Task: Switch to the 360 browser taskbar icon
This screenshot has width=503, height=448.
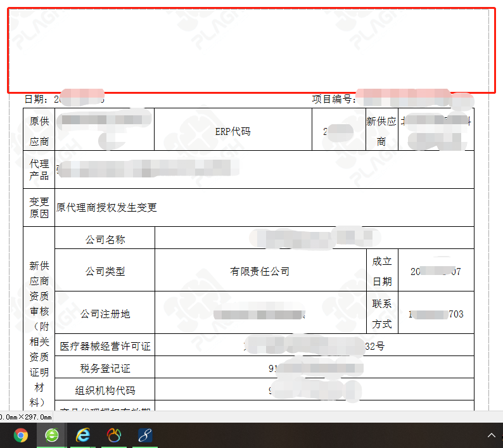Action: coord(52,435)
